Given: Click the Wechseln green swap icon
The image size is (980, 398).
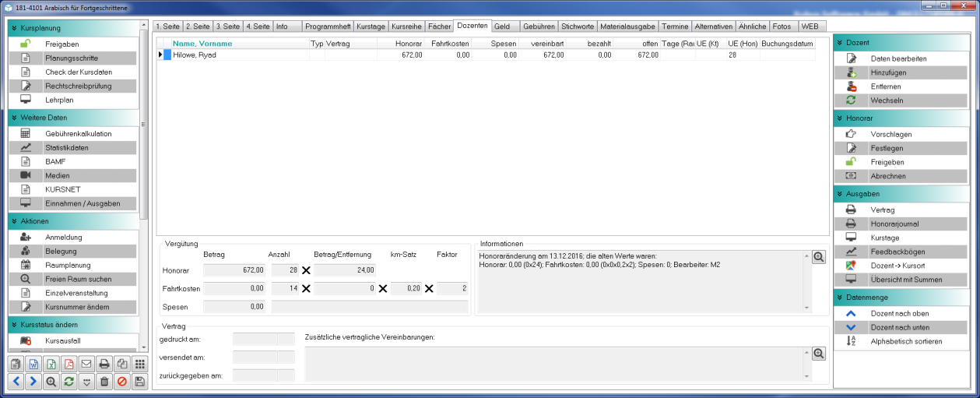Looking at the screenshot, I should click(x=851, y=100).
